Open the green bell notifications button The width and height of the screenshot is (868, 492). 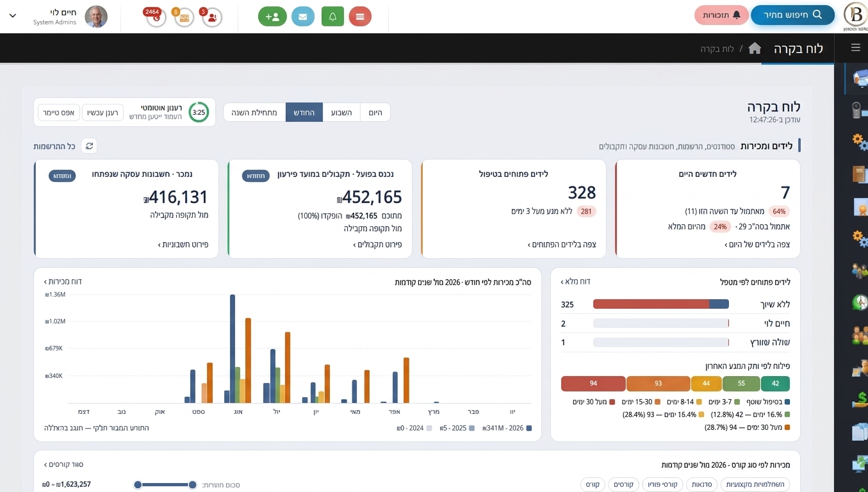point(332,16)
